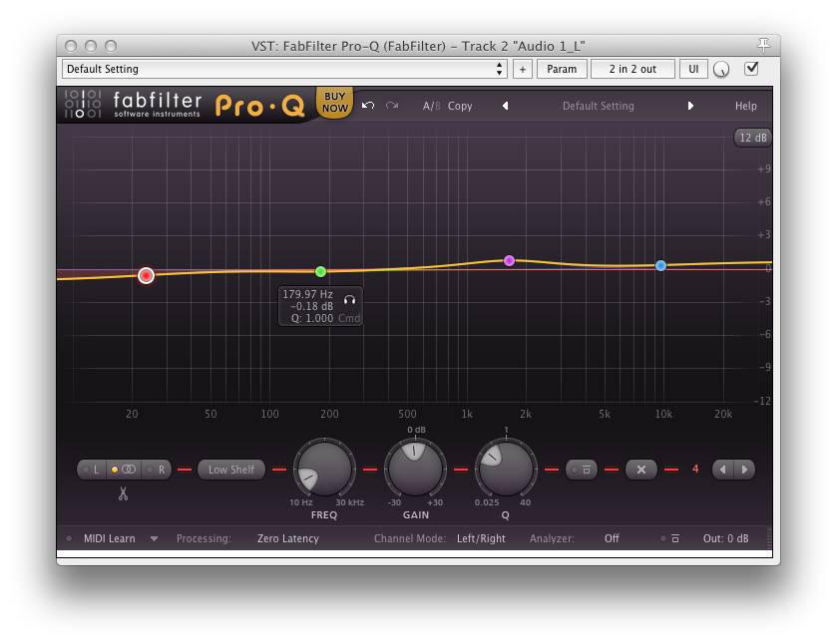Click the headphones solo icon in band tooltip
This screenshot has width=837, height=644.
[x=349, y=300]
